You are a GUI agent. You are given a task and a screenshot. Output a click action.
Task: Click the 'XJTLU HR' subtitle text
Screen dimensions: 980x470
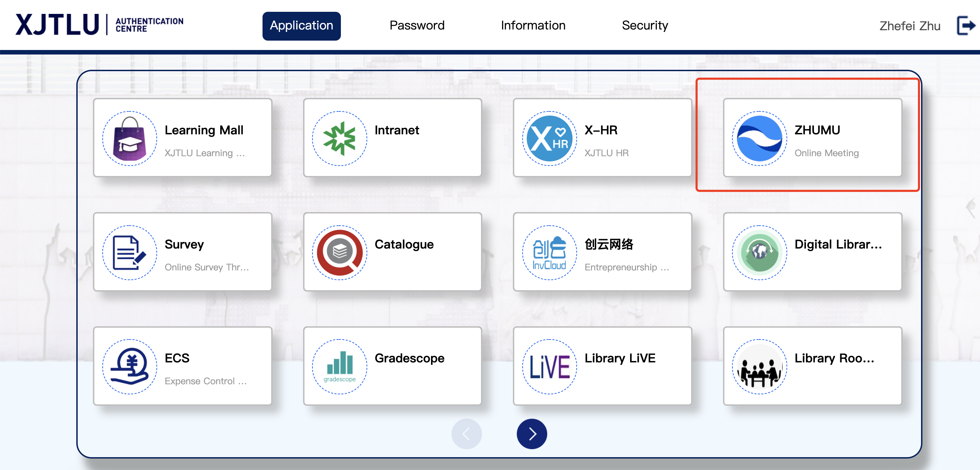click(x=607, y=153)
